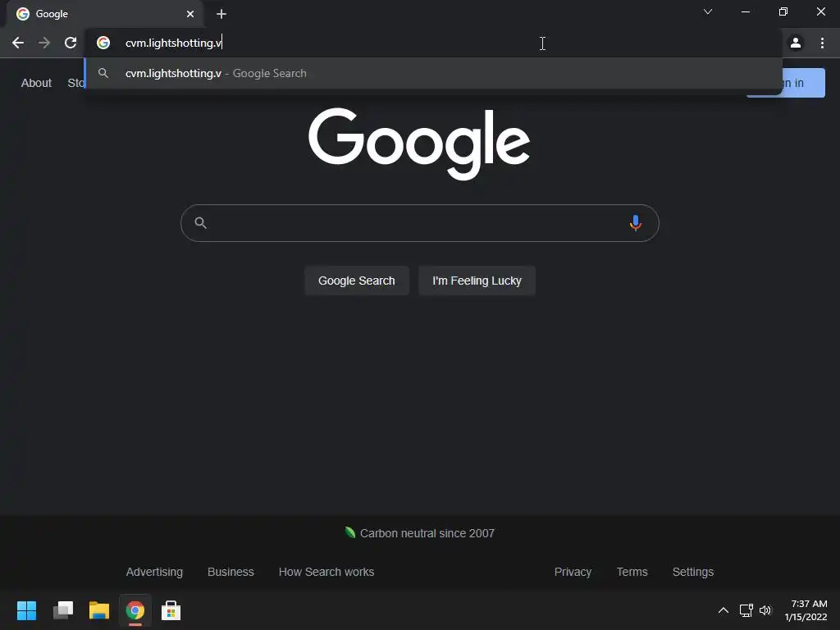The image size is (840, 630).
Task: Open Microsoft Store from the taskbar
Action: [171, 610]
